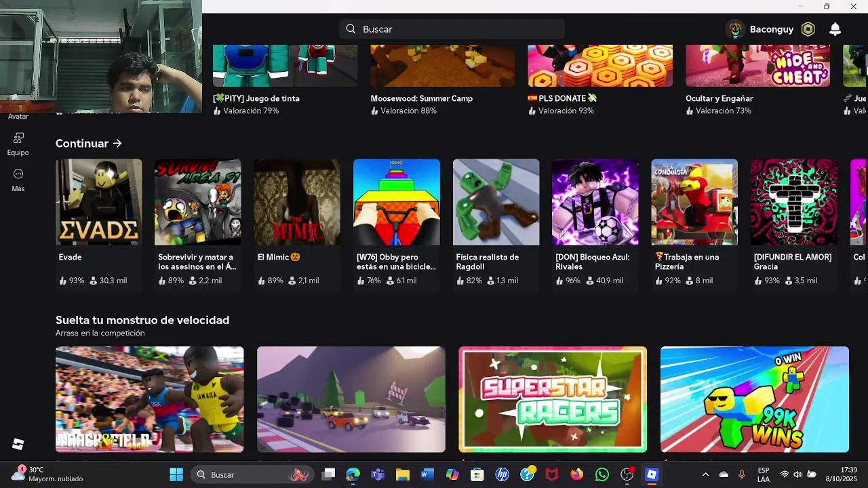This screenshot has width=868, height=488.
Task: Open Survive Area 51 game thumbnail
Action: (x=198, y=202)
